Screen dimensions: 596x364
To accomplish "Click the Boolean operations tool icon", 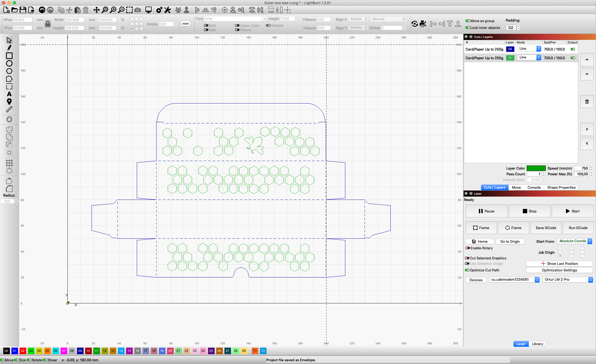I will (x=9, y=129).
